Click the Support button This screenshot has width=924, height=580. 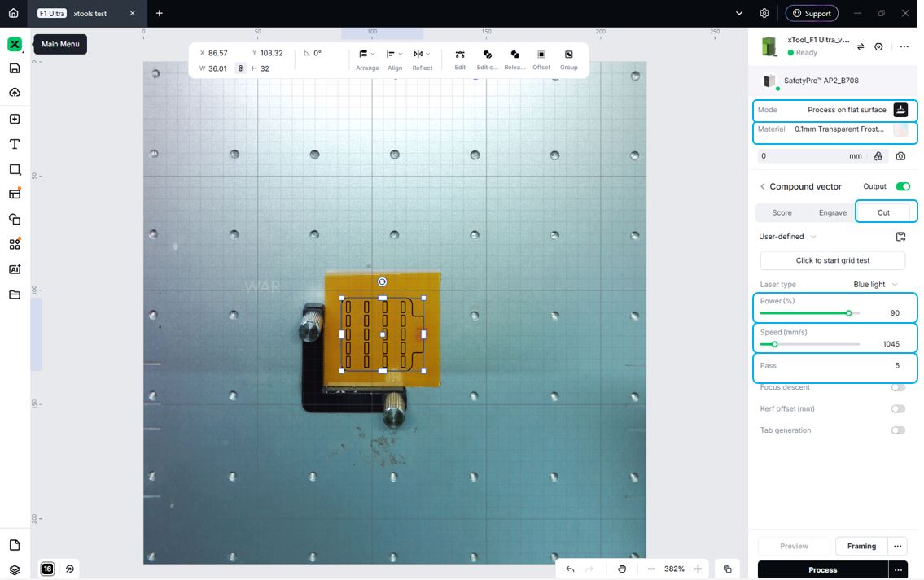[812, 13]
